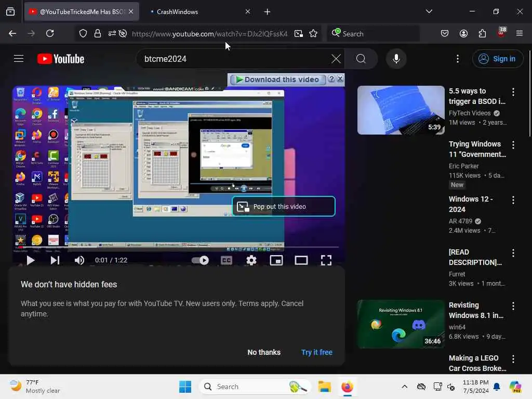
Task: Open options for Making a LEGO Car video
Action: [x=513, y=359]
